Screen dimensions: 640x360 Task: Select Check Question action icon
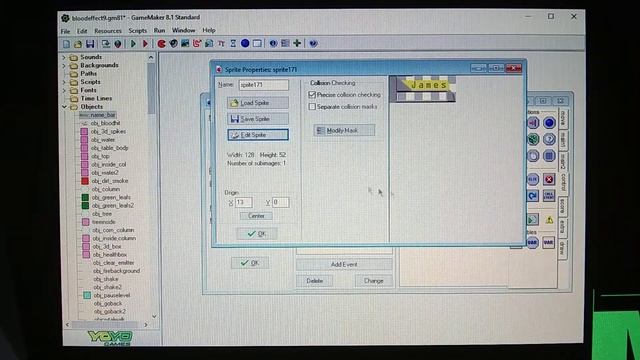point(549,139)
